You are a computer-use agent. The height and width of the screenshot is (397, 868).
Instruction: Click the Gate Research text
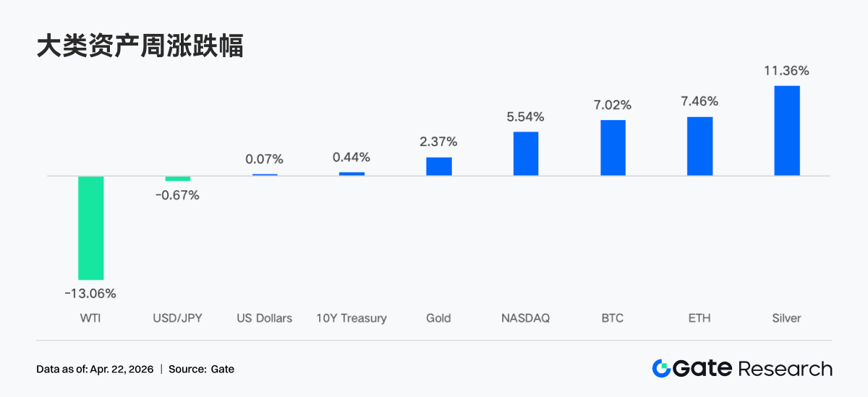click(x=752, y=369)
